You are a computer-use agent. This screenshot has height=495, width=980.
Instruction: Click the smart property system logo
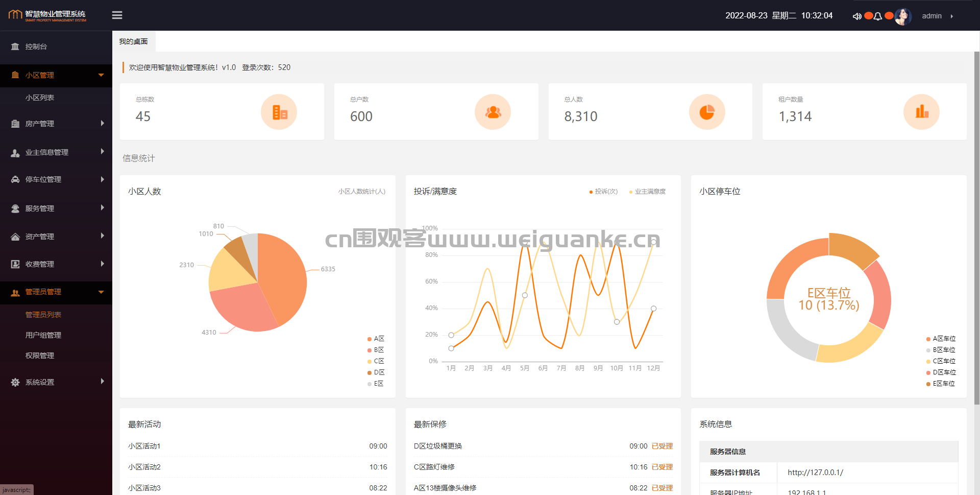(47, 15)
